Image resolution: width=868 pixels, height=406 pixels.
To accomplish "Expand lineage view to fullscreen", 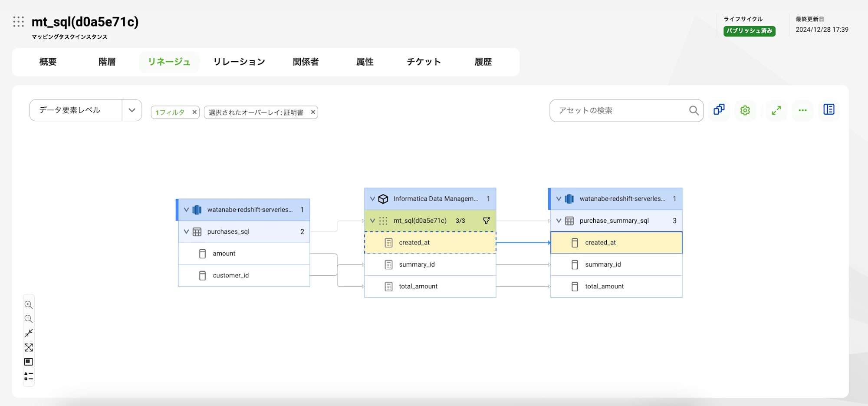I will point(776,110).
